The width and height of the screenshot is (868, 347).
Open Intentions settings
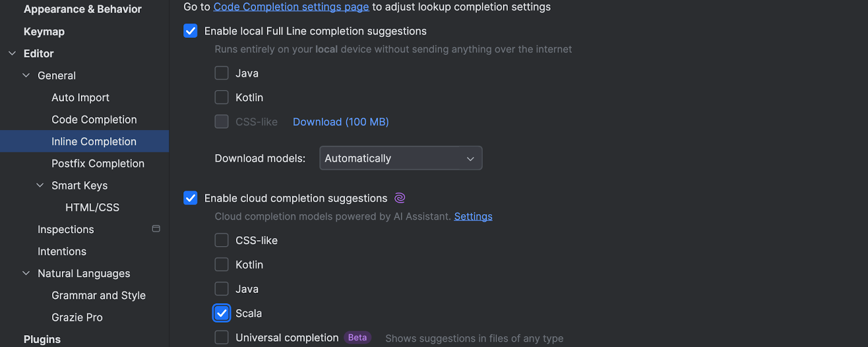pyautogui.click(x=62, y=252)
